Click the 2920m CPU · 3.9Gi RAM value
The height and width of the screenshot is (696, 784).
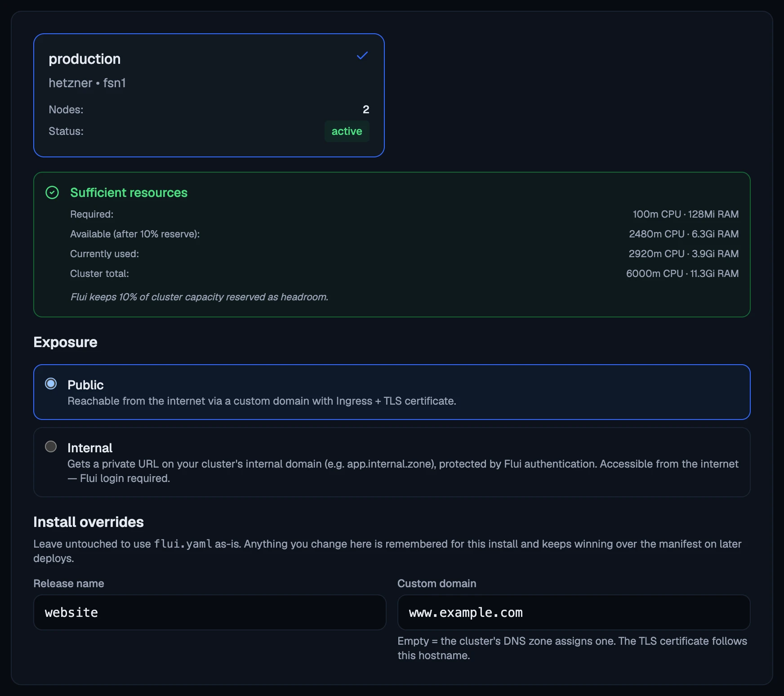pyautogui.click(x=683, y=254)
